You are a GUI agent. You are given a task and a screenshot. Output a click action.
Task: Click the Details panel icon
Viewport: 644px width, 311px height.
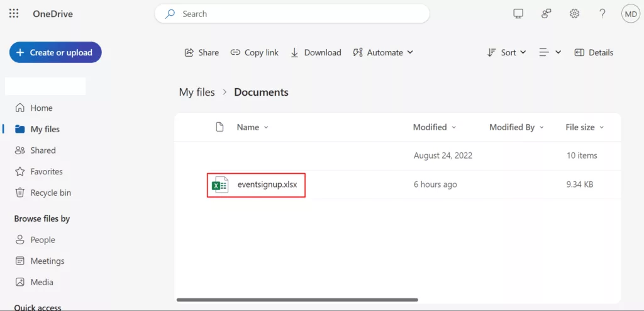click(x=579, y=53)
